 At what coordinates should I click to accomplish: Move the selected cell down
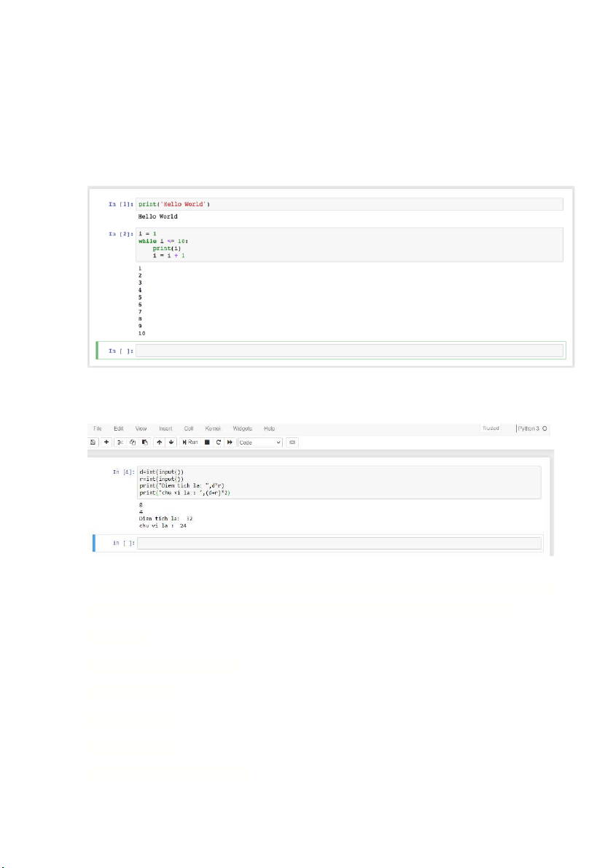pos(171,442)
